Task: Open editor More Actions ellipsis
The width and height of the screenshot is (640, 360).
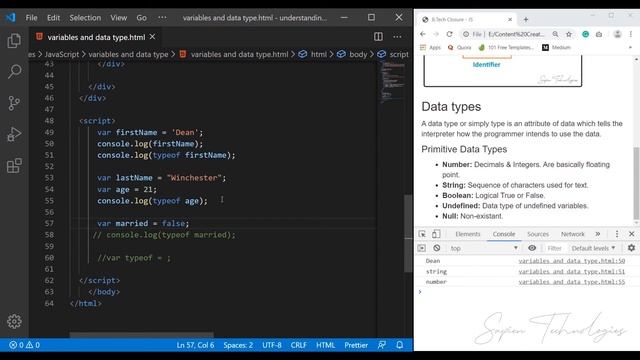Action: click(x=397, y=37)
